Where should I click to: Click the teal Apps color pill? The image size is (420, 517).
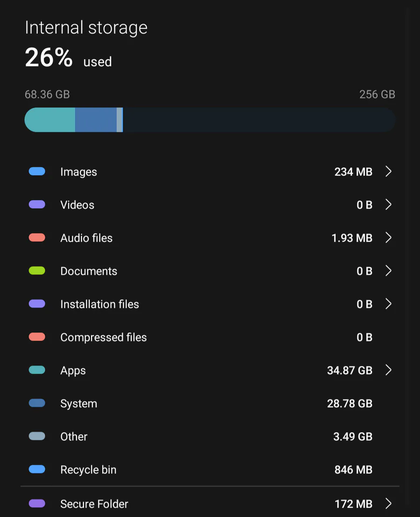[37, 370]
